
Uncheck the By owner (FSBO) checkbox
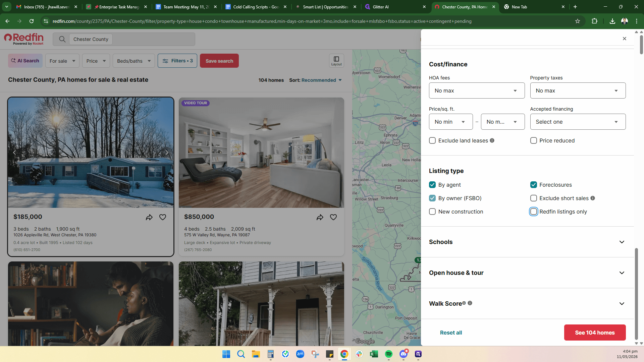tap(432, 198)
